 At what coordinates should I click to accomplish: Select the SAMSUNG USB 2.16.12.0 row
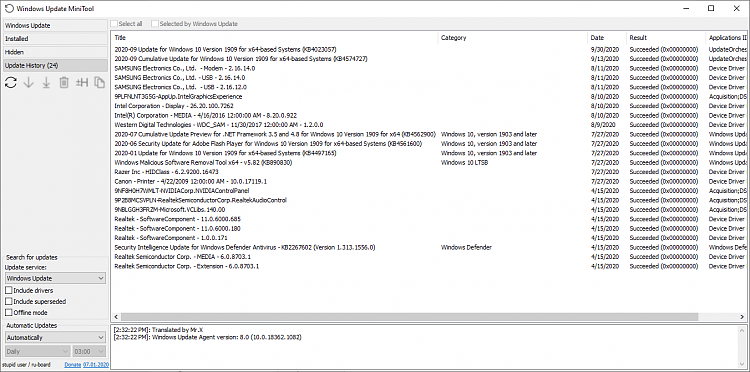[430, 87]
